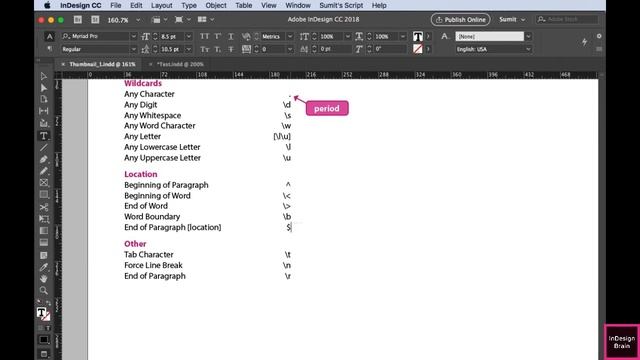
Task: Open the Metrics kerning dropdown
Action: coord(290,36)
